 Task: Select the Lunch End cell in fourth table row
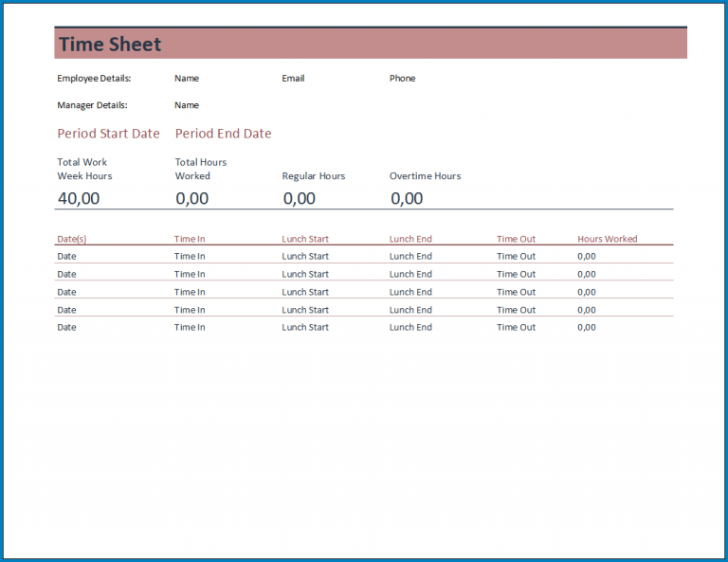tap(410, 310)
